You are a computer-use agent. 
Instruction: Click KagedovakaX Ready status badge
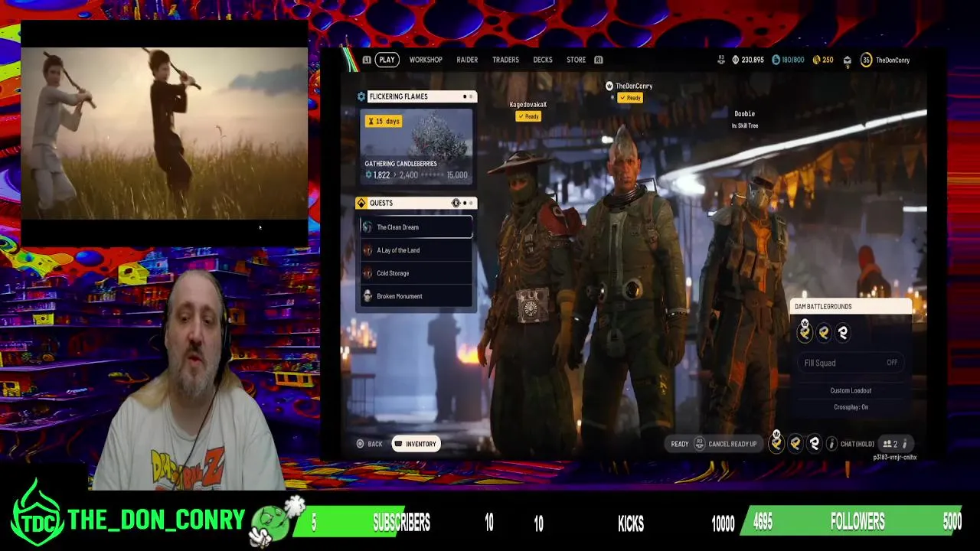click(x=528, y=116)
